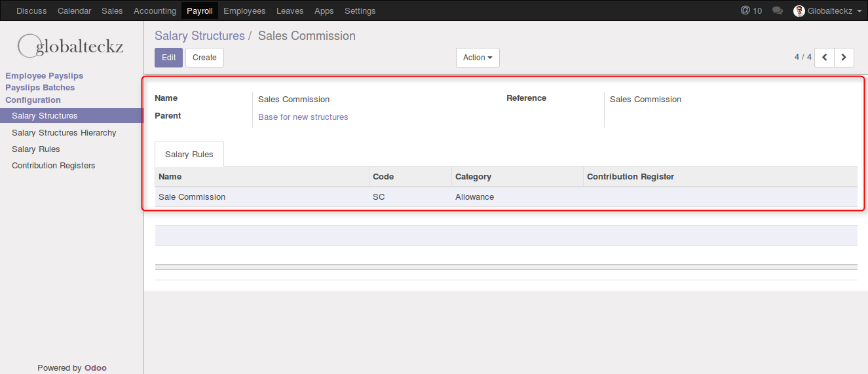Open the @ 10 mentions notifications
The image size is (868, 374).
pyautogui.click(x=751, y=10)
